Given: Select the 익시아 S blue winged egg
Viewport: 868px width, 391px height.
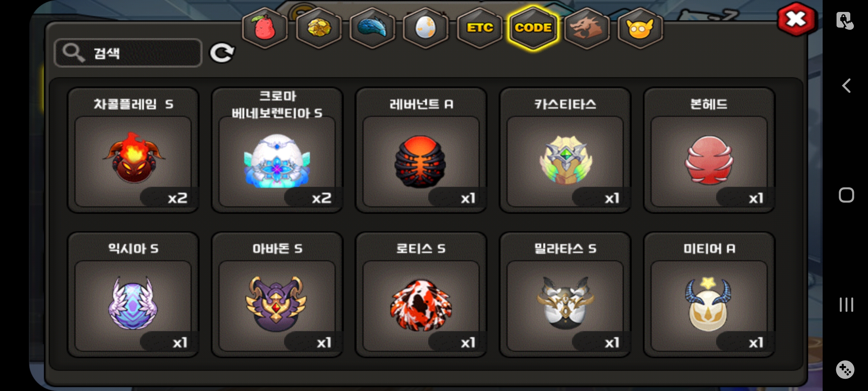Looking at the screenshot, I should (x=133, y=295).
